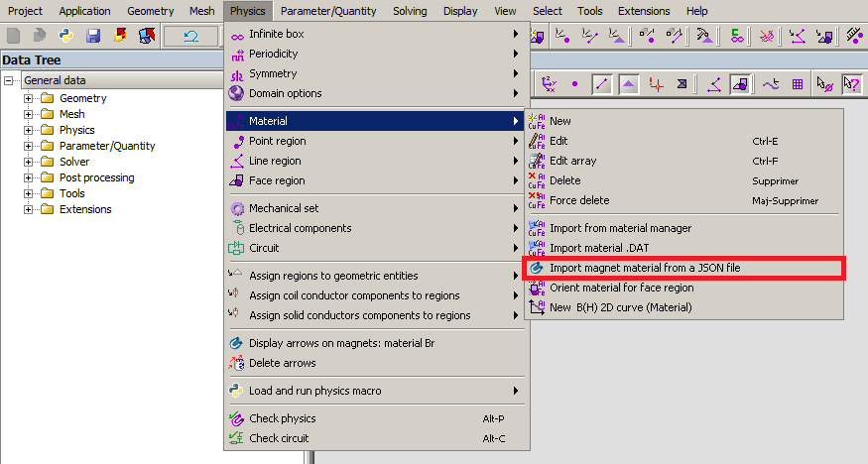Click the grid table toolbar icon
Screen dimensions: 868x464
click(798, 84)
